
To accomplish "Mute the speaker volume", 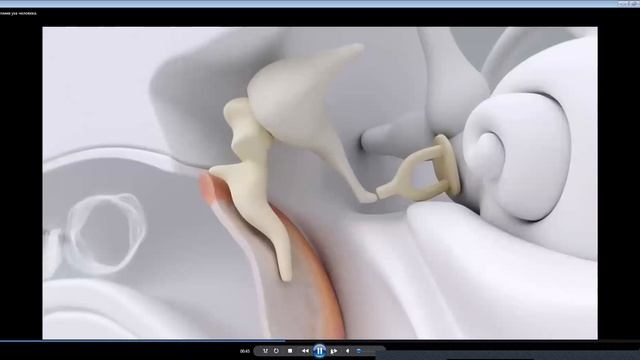I will coord(348,351).
